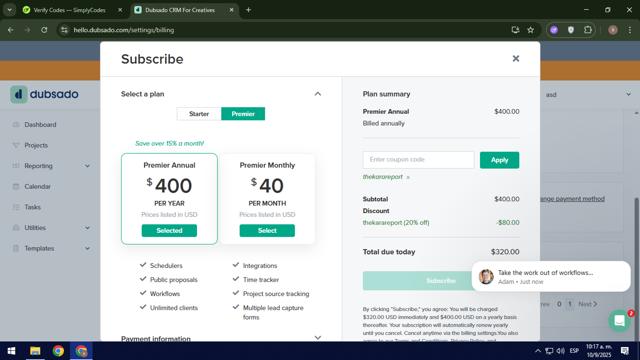The image size is (640, 360).
Task: Open the Extensions puzzle icon
Action: (588, 30)
